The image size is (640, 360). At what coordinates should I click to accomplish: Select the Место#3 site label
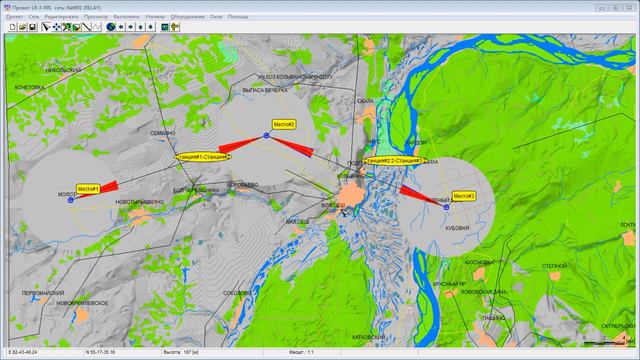(464, 196)
